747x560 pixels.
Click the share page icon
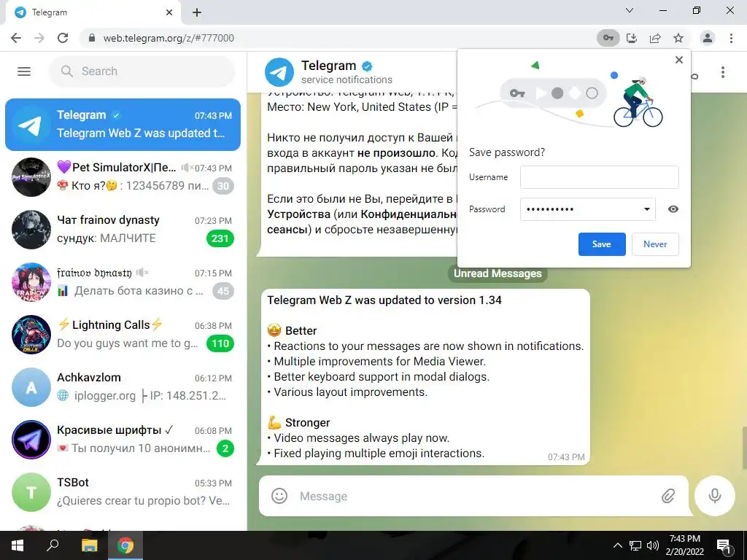(655, 38)
